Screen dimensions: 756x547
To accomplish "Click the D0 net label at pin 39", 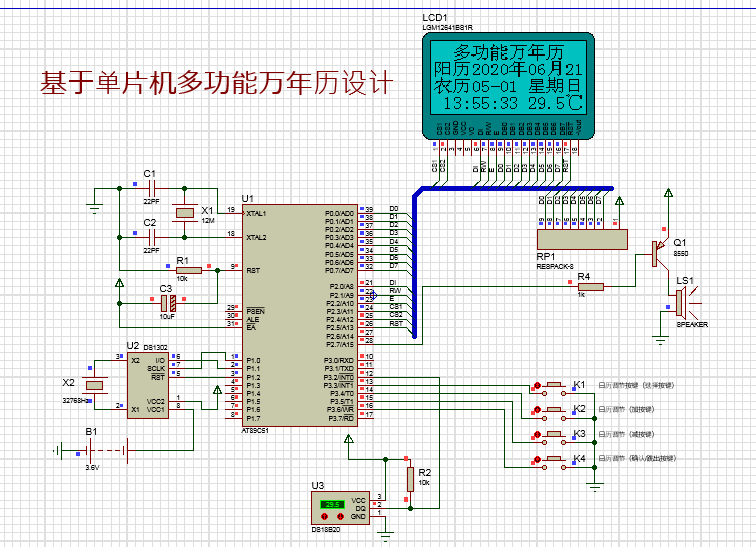I will [x=394, y=208].
